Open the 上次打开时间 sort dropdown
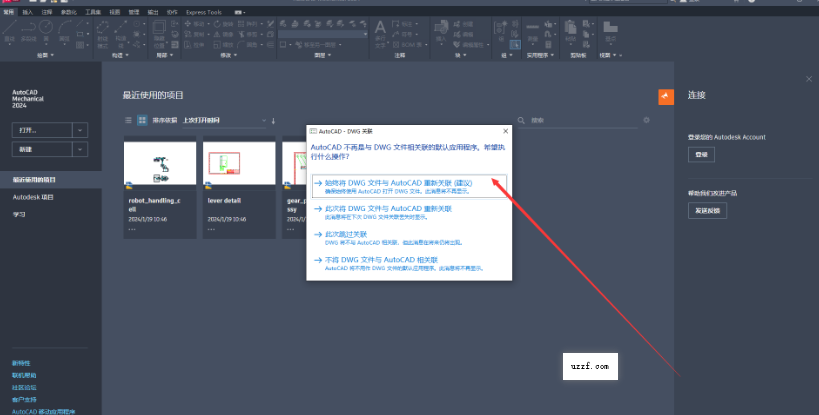The image size is (819, 415). pos(223,121)
